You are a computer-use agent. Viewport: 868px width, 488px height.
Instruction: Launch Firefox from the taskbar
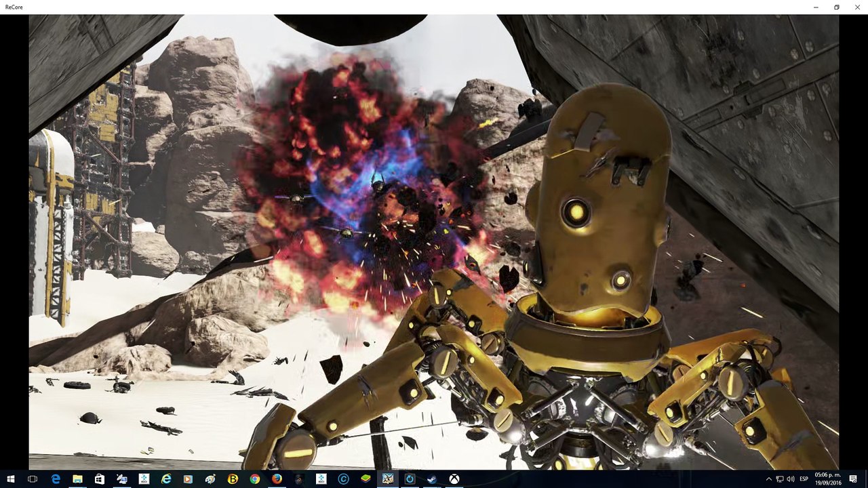[x=277, y=479]
